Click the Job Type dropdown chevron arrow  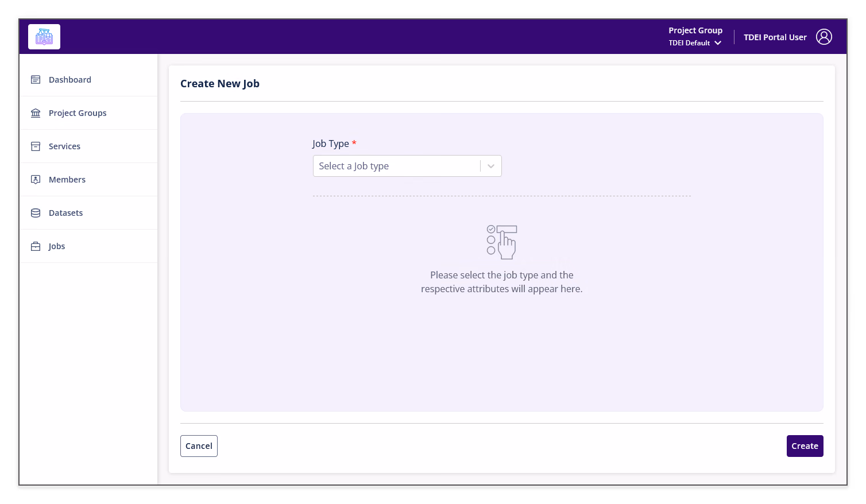click(x=491, y=166)
